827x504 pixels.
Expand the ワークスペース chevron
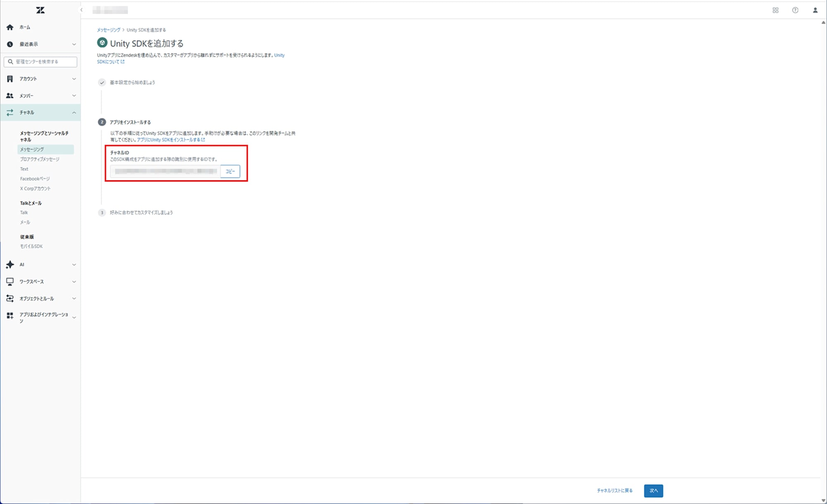74,282
